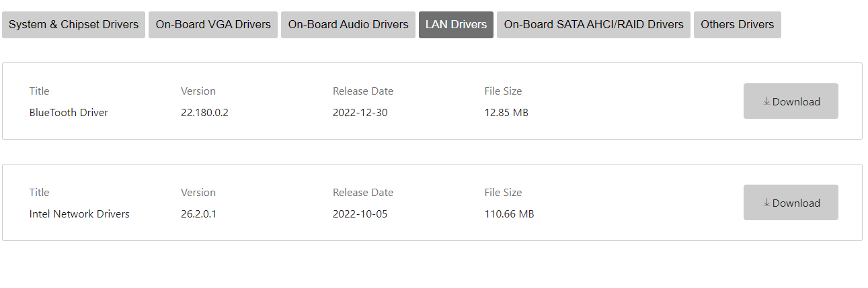Click the BlueTooth Driver title text
The height and width of the screenshot is (288, 868).
coord(69,113)
